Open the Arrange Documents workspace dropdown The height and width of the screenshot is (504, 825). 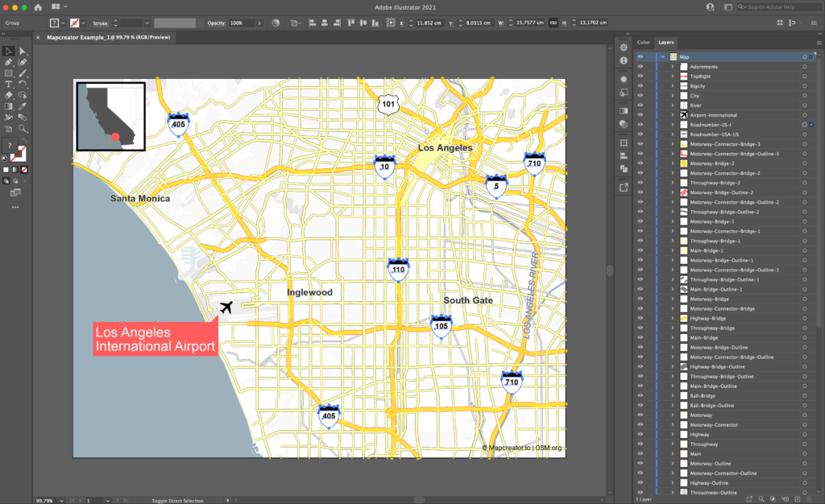point(65,6)
